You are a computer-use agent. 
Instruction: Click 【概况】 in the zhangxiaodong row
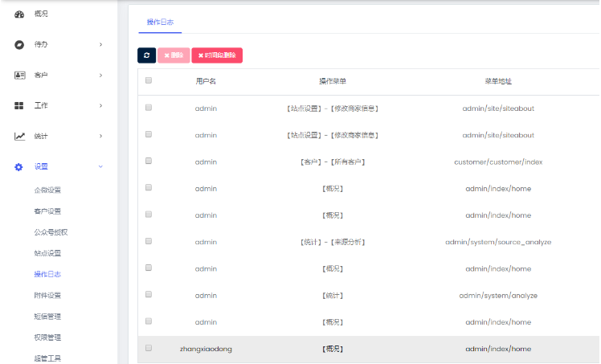(x=333, y=349)
